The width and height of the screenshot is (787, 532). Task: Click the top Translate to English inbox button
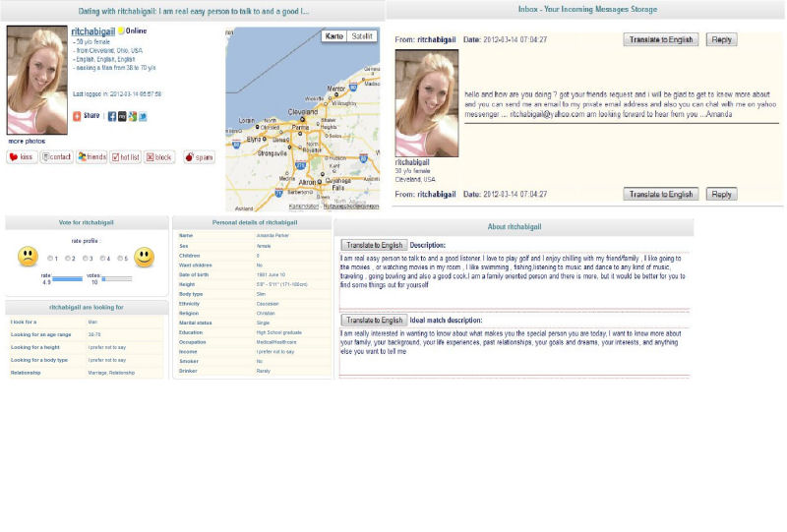click(661, 39)
